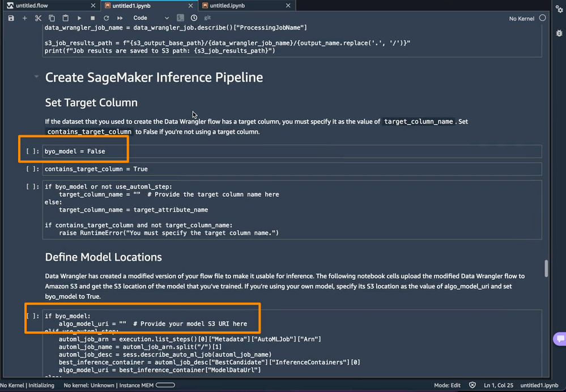Collapse the Create SageMaker Inference Pipeline heading
This screenshot has height=392, width=566.
point(36,76)
